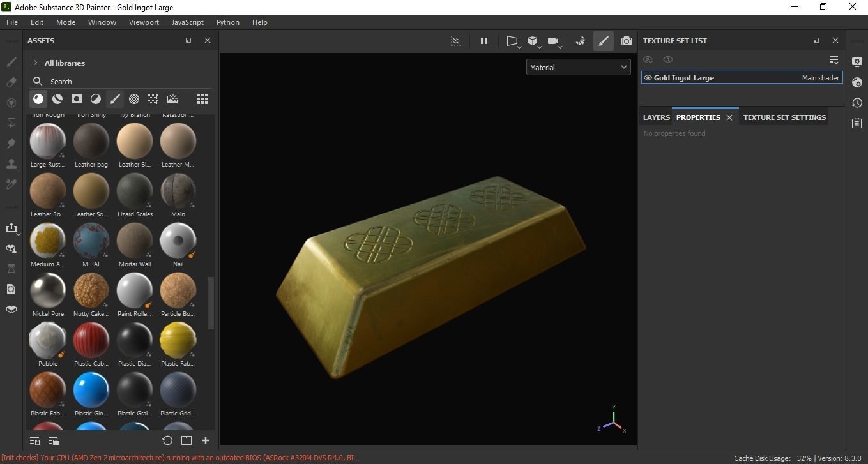
Task: Filter assets by Textures
Action: tap(153, 99)
